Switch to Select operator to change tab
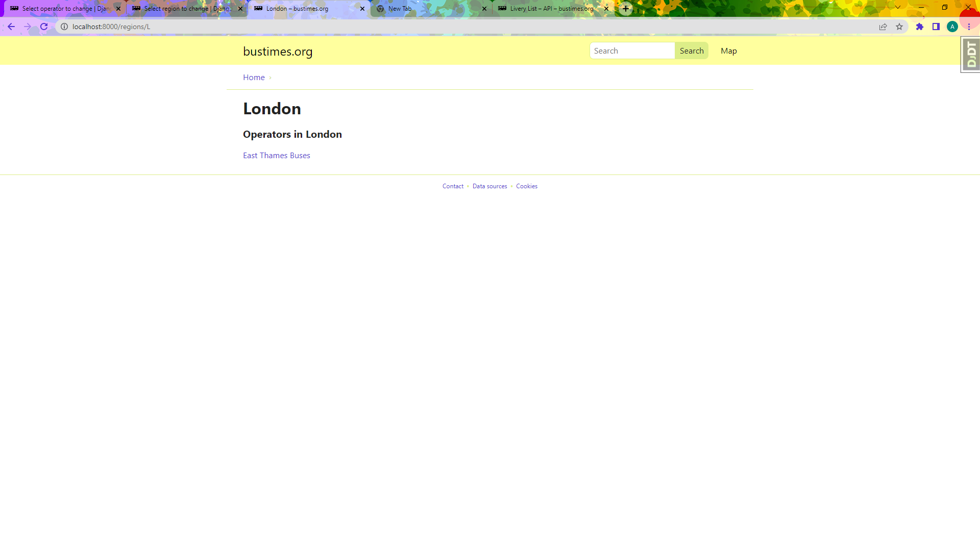980x551 pixels. tap(64, 9)
